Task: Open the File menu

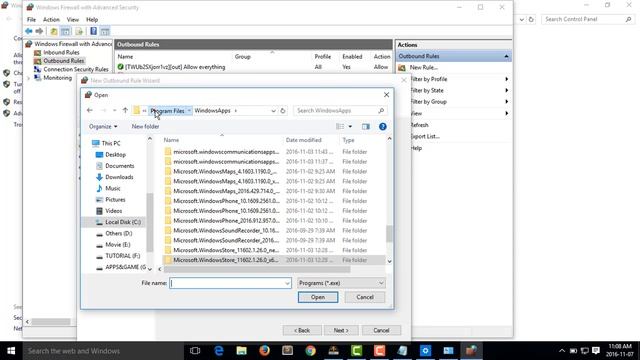Action: pyautogui.click(x=31, y=19)
